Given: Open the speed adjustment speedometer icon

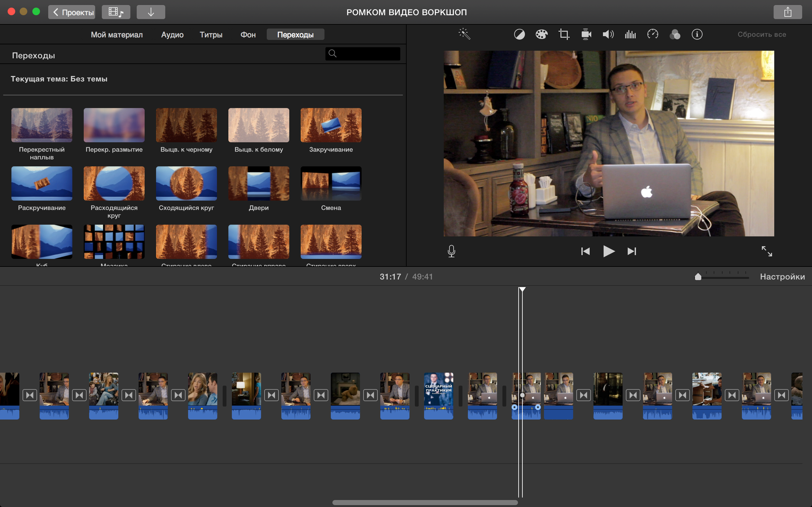Looking at the screenshot, I should pos(653,34).
